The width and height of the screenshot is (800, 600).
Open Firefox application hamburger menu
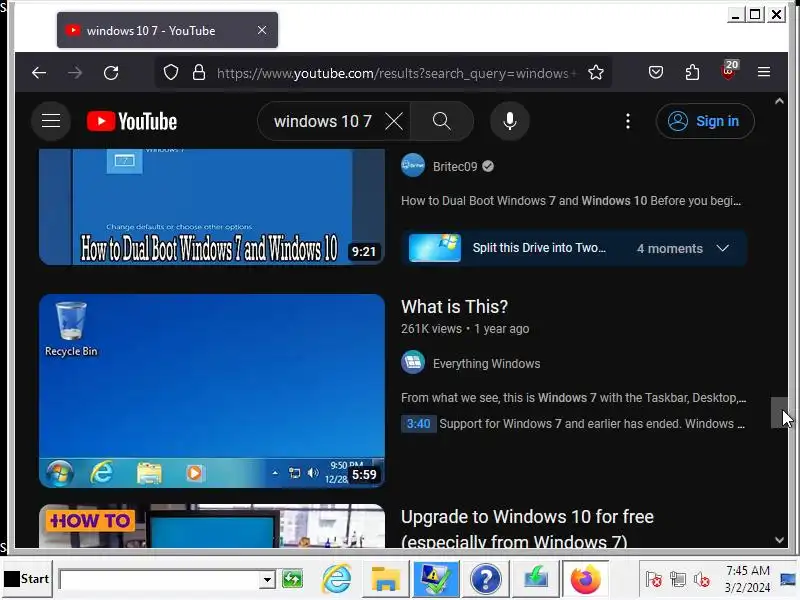click(764, 72)
